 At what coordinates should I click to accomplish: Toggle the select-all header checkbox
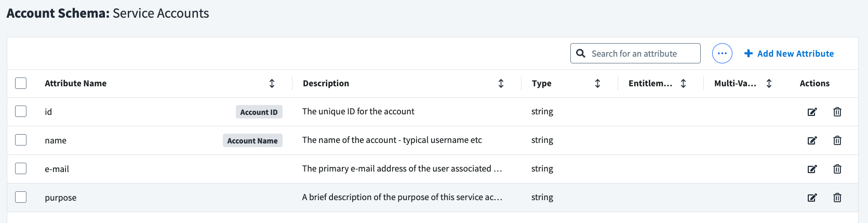pyautogui.click(x=21, y=83)
